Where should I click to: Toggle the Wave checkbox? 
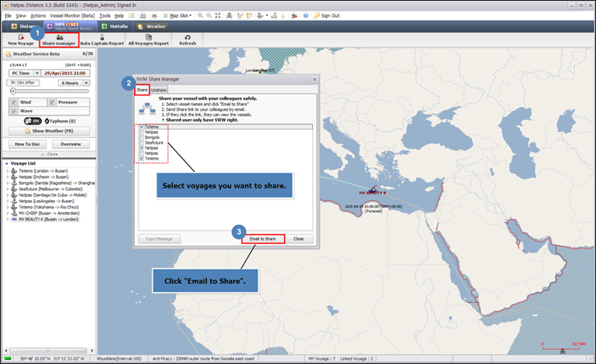click(x=13, y=111)
